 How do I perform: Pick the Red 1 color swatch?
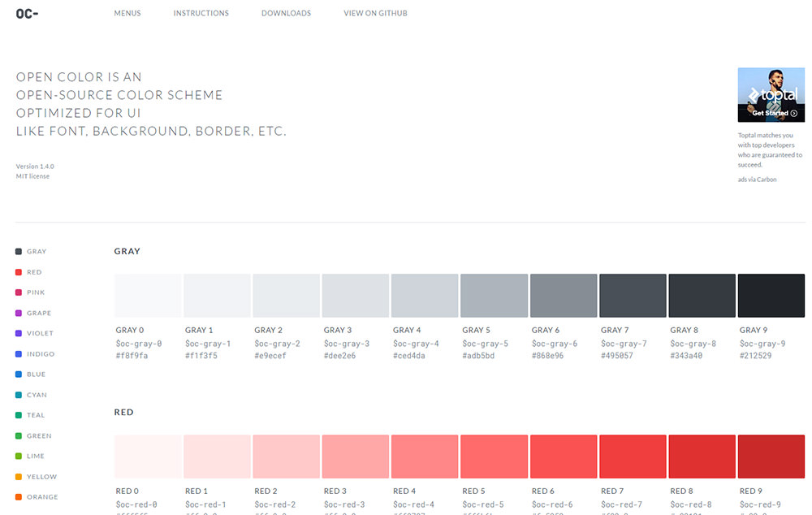coord(217,457)
